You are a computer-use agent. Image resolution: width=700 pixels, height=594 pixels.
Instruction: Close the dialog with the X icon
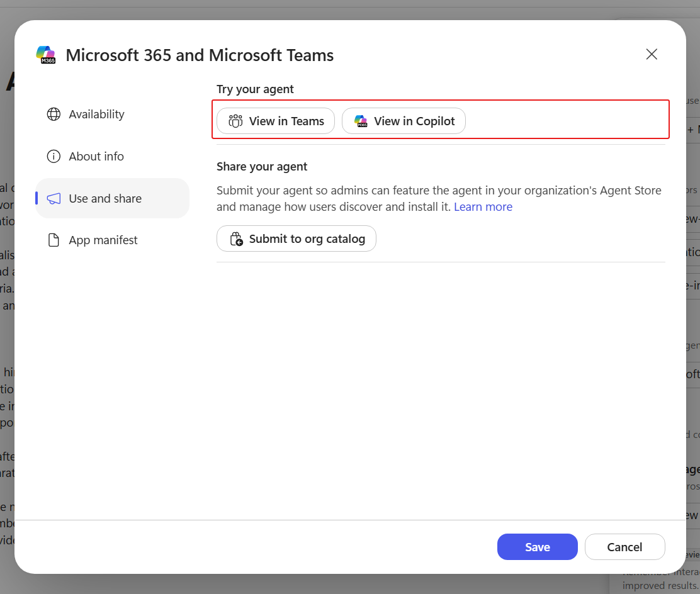pos(652,55)
